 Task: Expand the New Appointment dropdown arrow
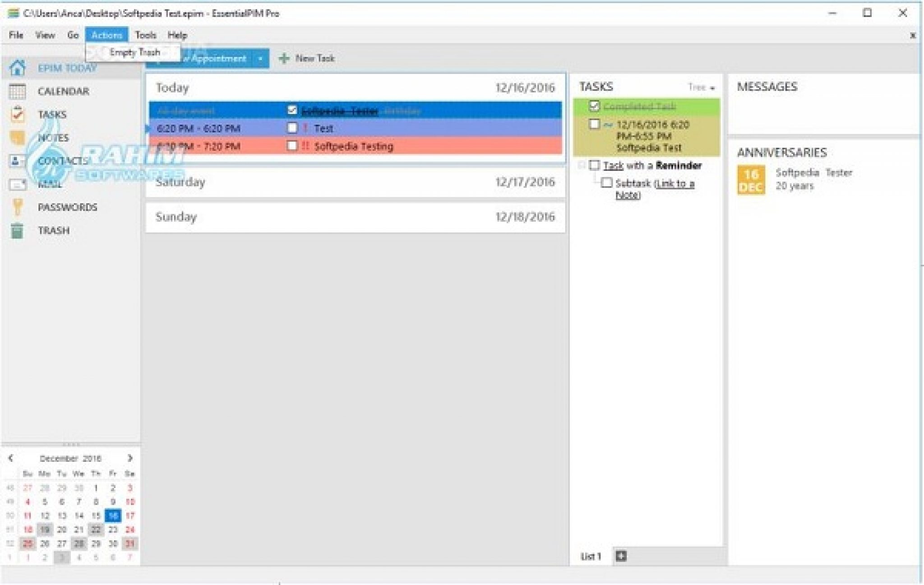tap(260, 59)
